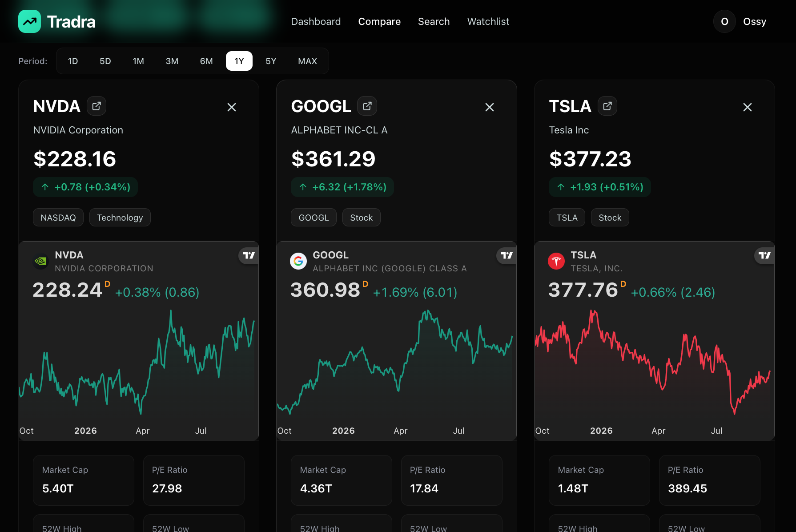The height and width of the screenshot is (532, 796).
Task: Open the Compare tab
Action: (x=379, y=21)
